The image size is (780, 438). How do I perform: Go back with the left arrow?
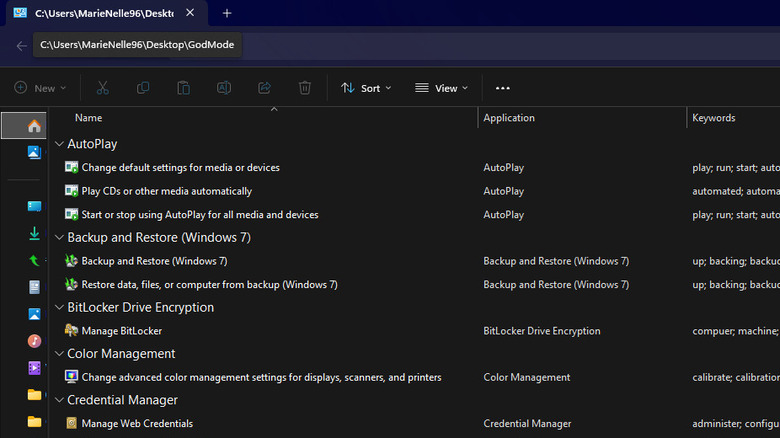point(21,46)
